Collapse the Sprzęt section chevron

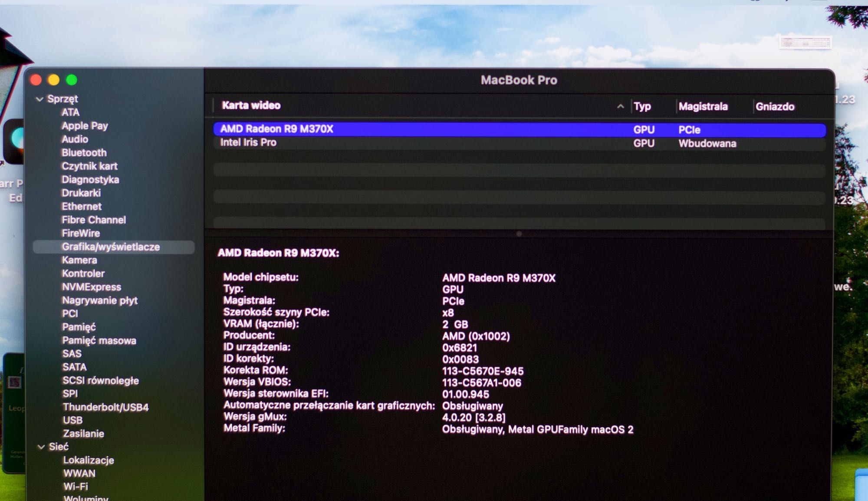pyautogui.click(x=39, y=99)
